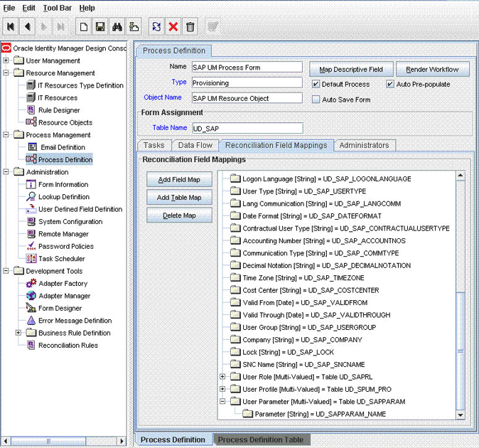Open query with binoculars icon
This screenshot has width=479, height=448.
point(117,27)
